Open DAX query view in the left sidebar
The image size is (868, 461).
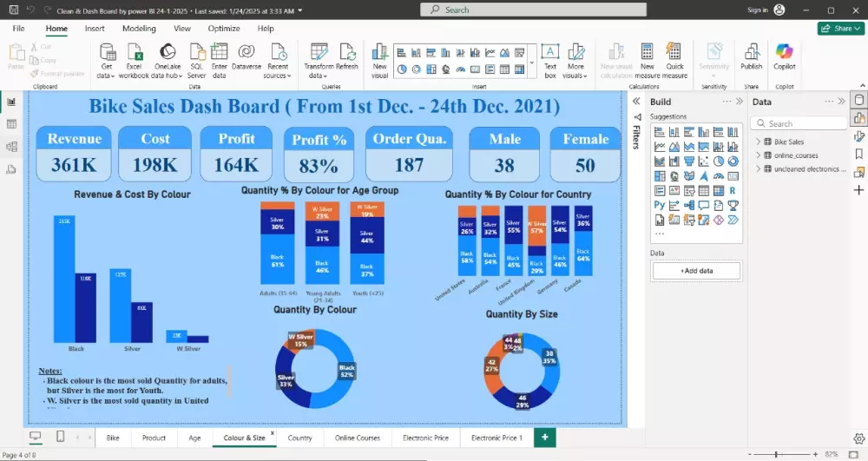pyautogui.click(x=11, y=169)
